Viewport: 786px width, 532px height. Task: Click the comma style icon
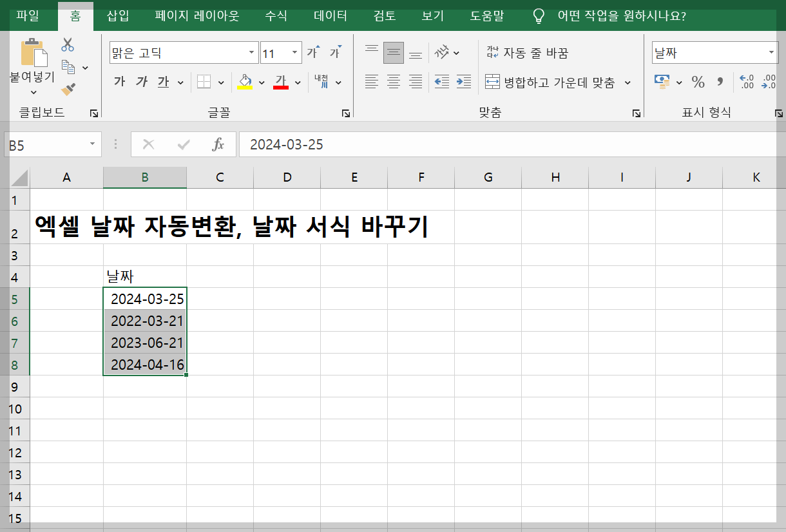[x=720, y=82]
